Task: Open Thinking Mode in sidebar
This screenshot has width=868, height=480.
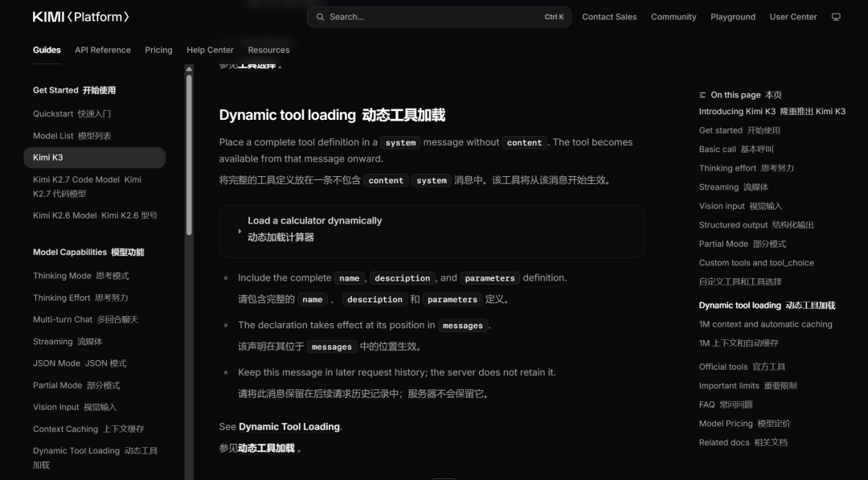Action: (81, 276)
